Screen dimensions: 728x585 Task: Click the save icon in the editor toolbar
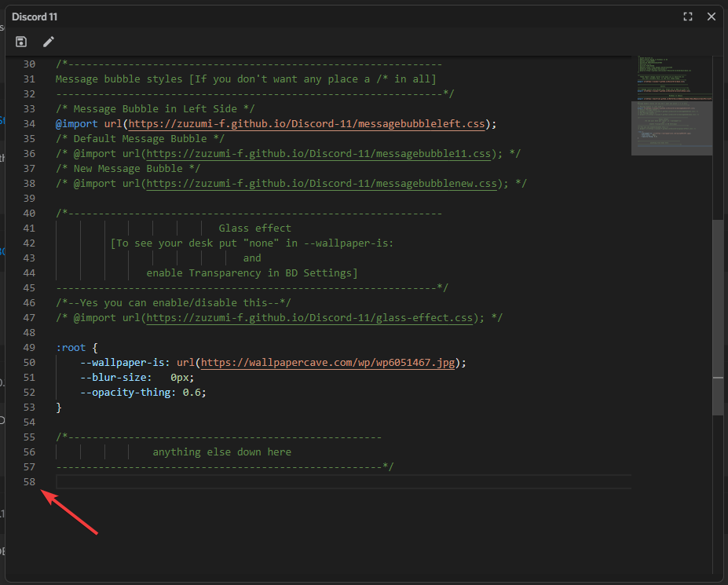[x=21, y=42]
